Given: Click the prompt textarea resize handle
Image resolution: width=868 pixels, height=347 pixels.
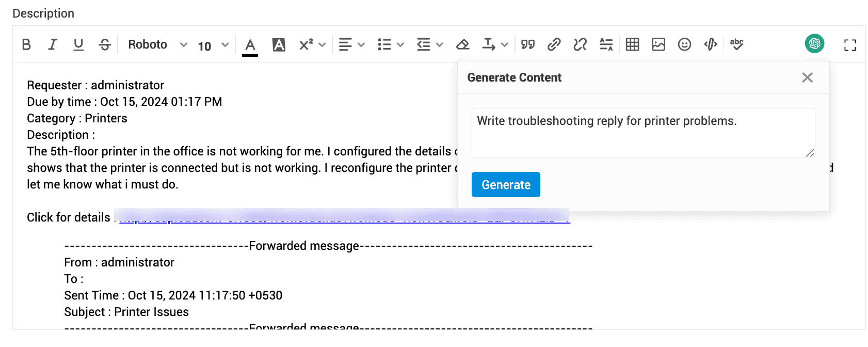Looking at the screenshot, I should tap(810, 153).
